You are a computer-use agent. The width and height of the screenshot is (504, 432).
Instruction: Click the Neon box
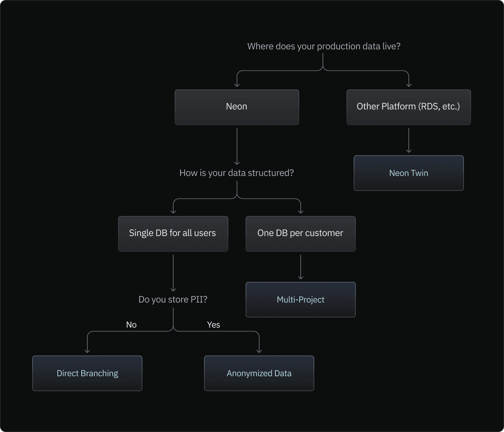[x=237, y=107]
